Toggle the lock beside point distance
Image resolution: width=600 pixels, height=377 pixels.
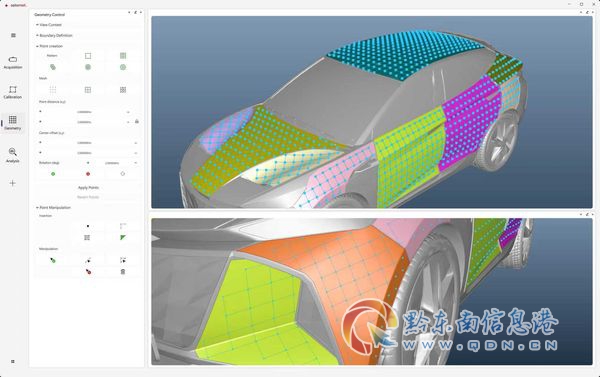coord(137,121)
